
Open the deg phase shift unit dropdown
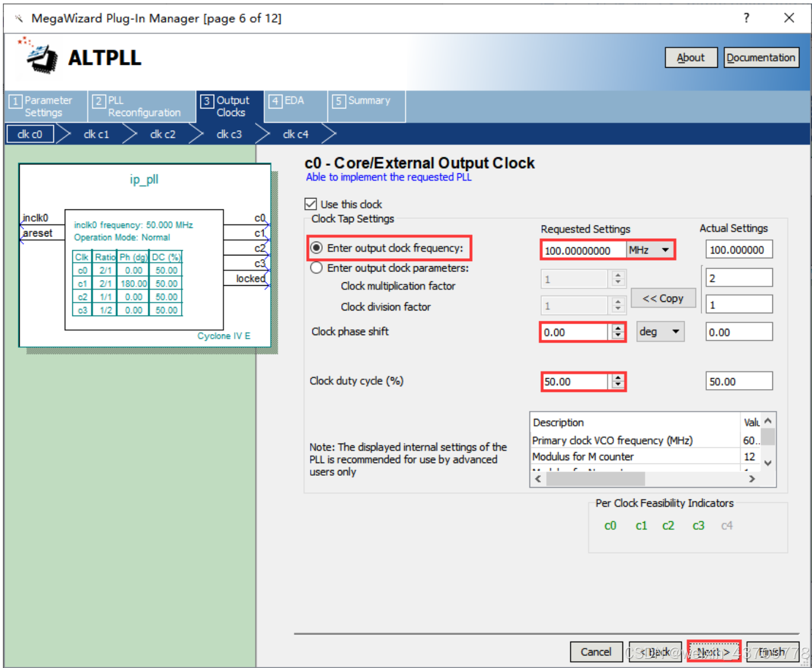coord(660,332)
